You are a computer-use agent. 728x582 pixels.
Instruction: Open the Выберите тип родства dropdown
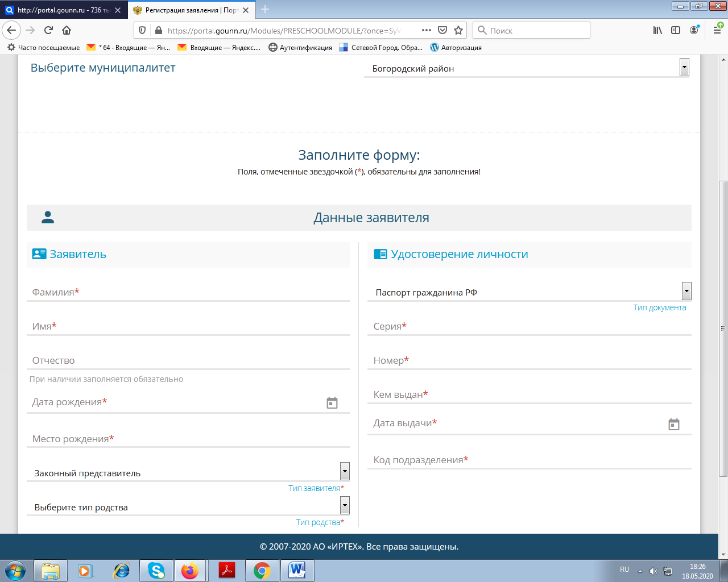tap(188, 506)
